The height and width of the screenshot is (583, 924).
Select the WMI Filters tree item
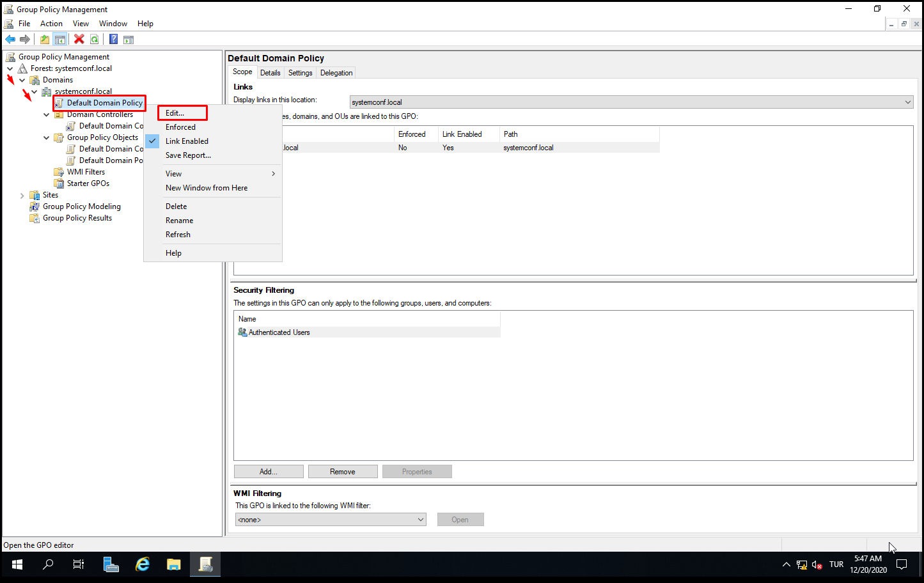click(x=86, y=172)
